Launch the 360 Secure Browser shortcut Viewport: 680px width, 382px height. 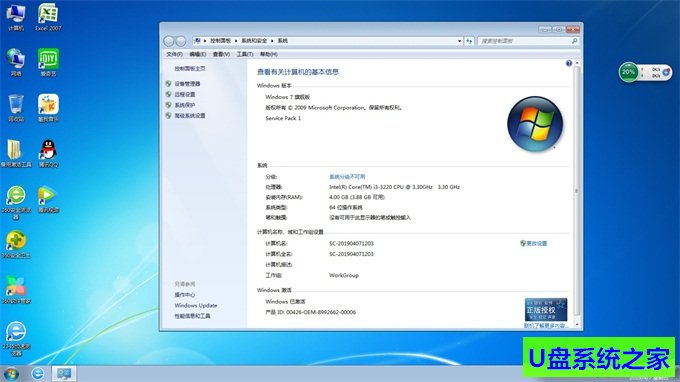point(16,202)
